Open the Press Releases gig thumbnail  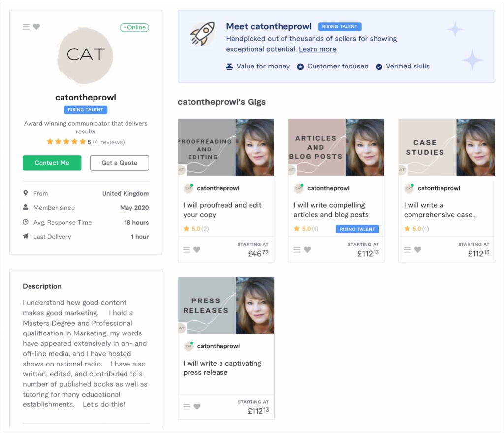[225, 305]
